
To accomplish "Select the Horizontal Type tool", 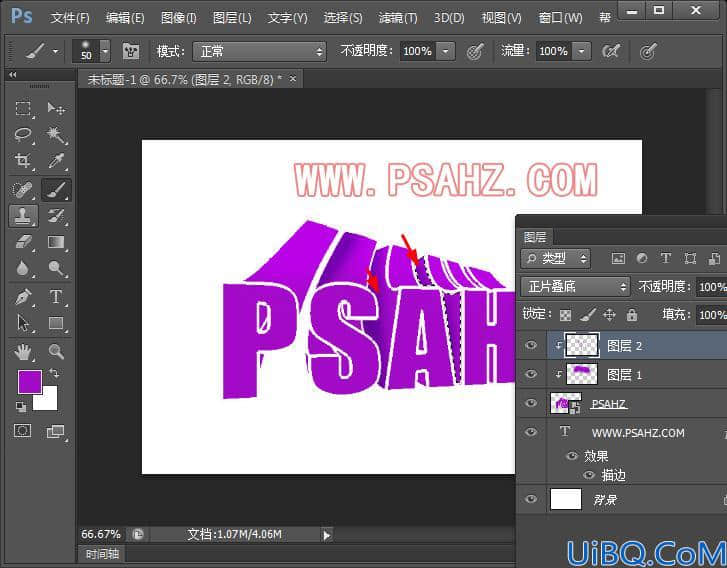I will [56, 297].
